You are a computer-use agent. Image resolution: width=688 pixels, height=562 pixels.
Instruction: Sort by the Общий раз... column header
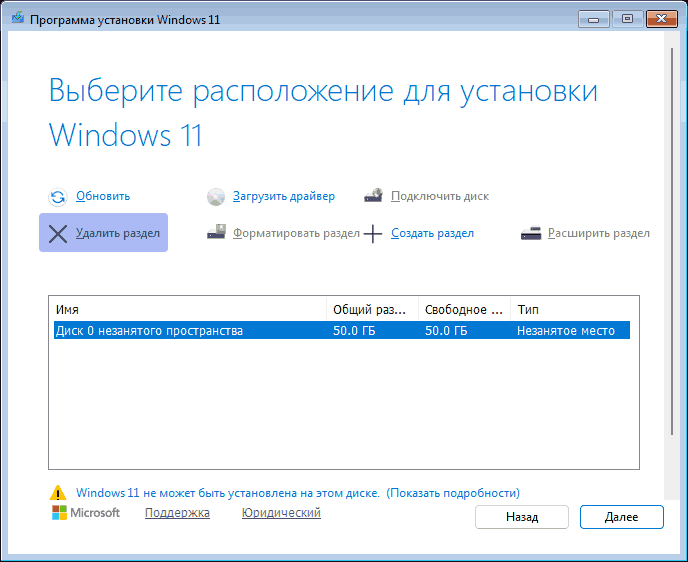pyautogui.click(x=373, y=309)
